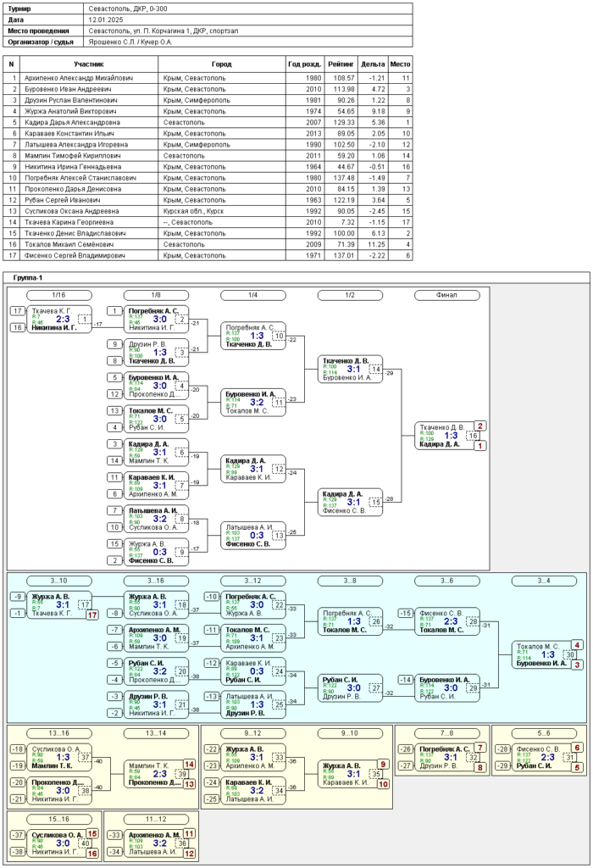Click 'Сусликова О. А.' in the 15...16 match
593x868 pixels.
(57, 835)
